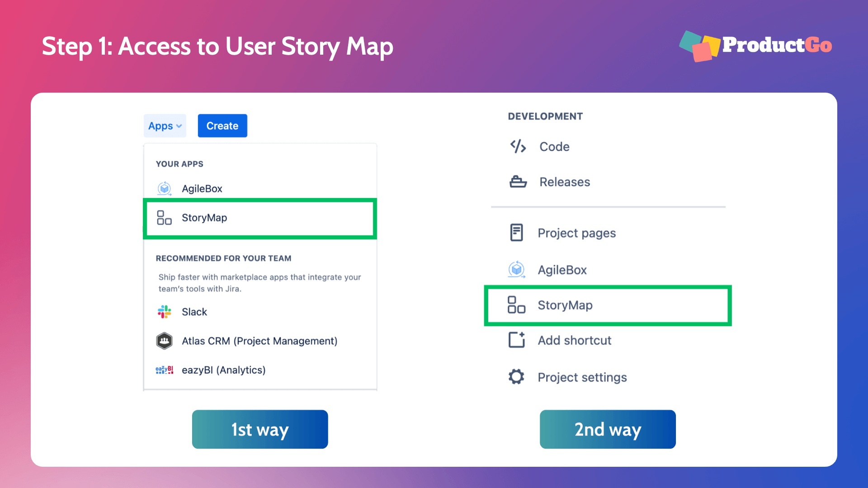This screenshot has height=488, width=868.
Task: Click the Code brackets icon
Action: pyautogui.click(x=518, y=146)
